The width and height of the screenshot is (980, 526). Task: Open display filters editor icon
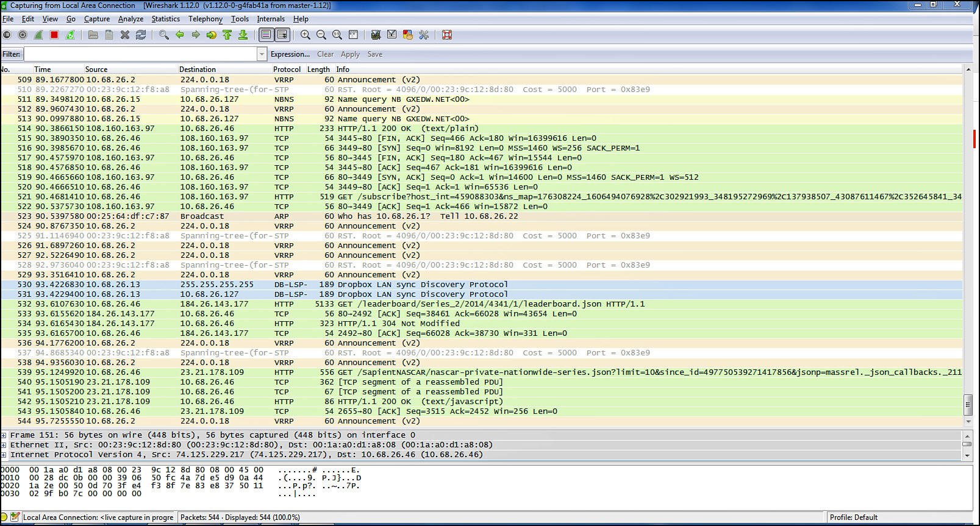point(392,35)
